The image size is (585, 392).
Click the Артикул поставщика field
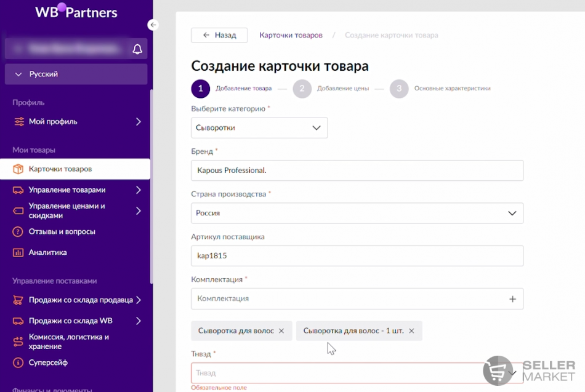[x=357, y=256]
